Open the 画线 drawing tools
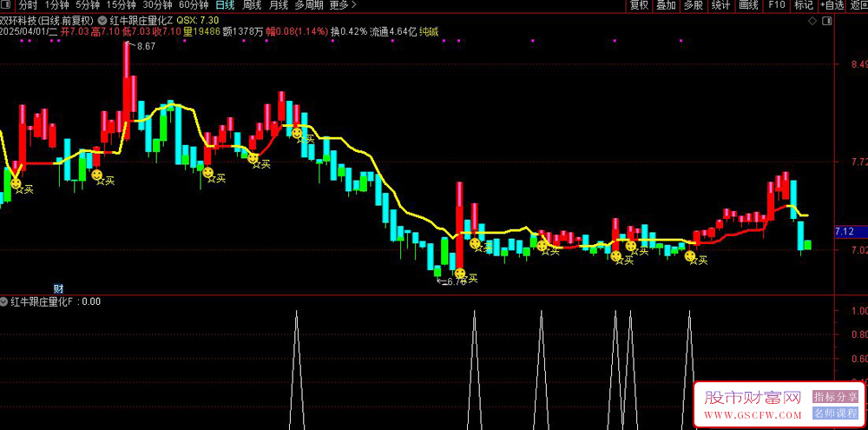Image resolution: width=868 pixels, height=430 pixels. tap(748, 5)
